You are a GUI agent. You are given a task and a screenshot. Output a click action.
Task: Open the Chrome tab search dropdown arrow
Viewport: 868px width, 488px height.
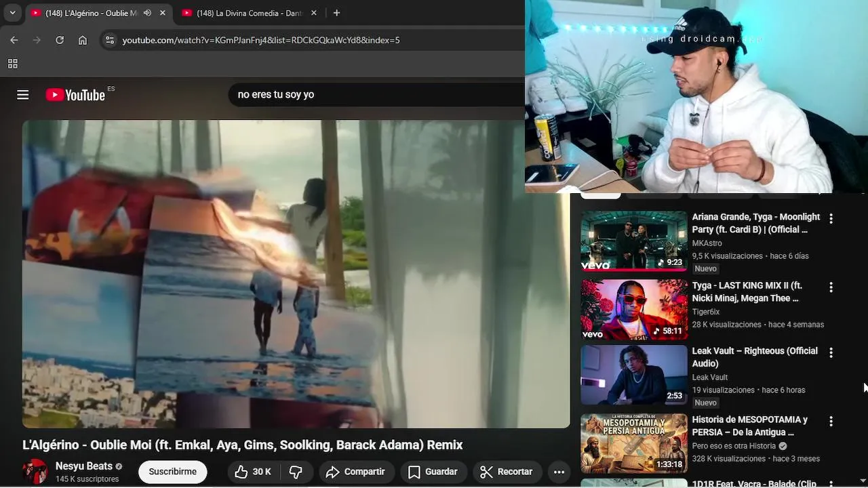tap(12, 13)
